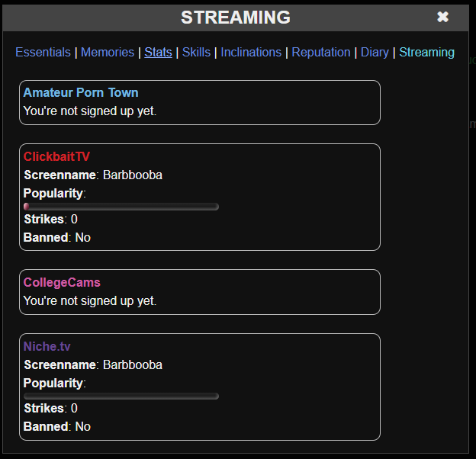The width and height of the screenshot is (476, 459).
Task: Open the Essentials tab
Action: click(x=43, y=52)
